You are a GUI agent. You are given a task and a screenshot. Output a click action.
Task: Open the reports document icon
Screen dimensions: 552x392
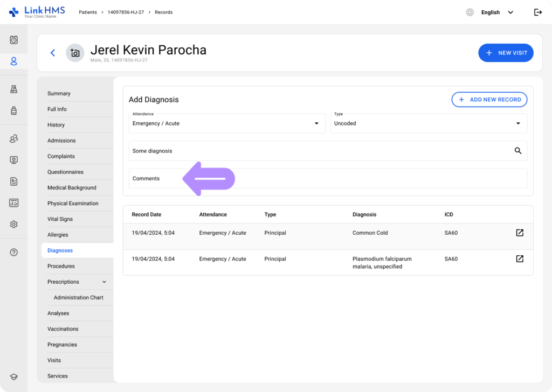click(13, 181)
